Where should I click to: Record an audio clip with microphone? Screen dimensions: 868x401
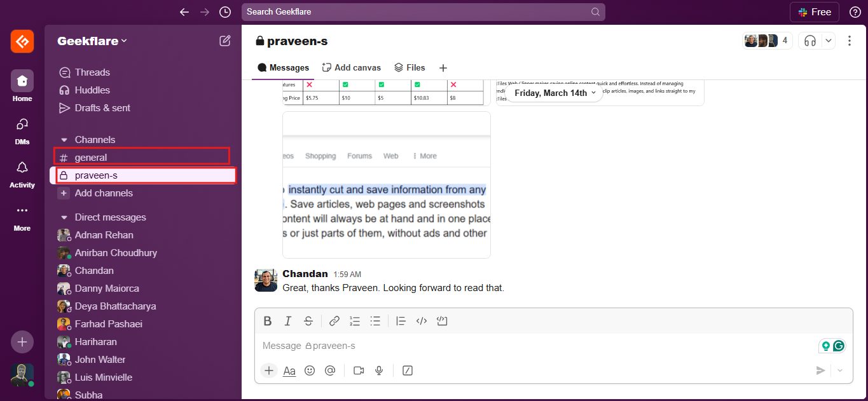pyautogui.click(x=379, y=370)
